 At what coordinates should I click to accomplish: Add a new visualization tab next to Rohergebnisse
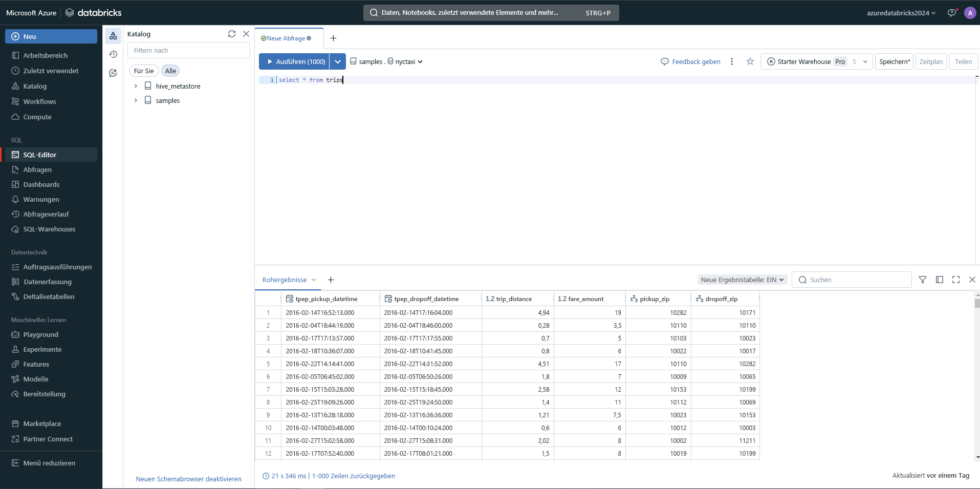(x=331, y=280)
